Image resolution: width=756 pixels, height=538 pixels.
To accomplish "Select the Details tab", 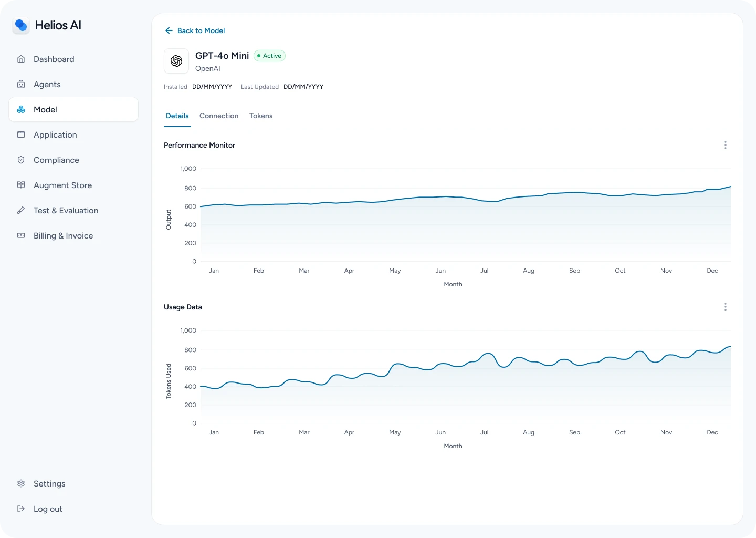I will 177,116.
